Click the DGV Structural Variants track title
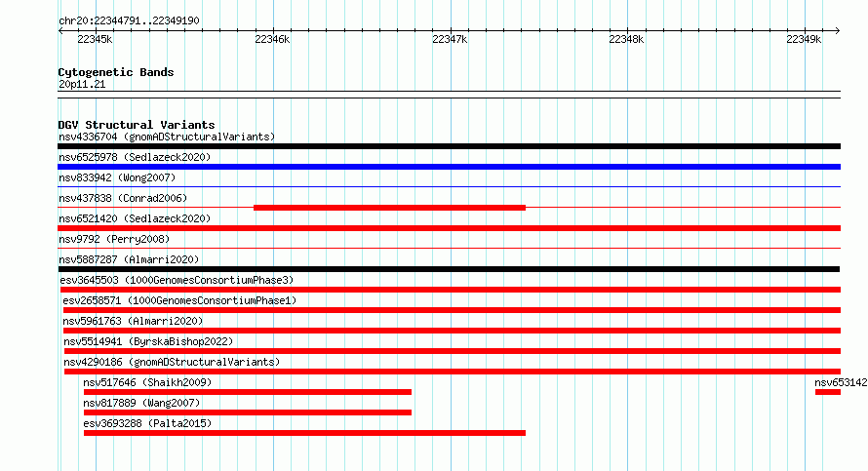 coord(137,125)
